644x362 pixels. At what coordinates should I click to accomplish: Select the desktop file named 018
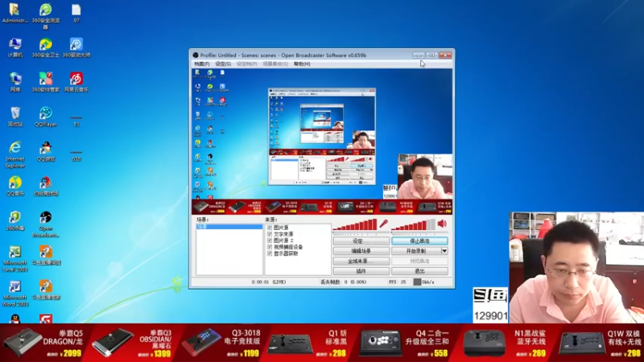pyautogui.click(x=76, y=156)
